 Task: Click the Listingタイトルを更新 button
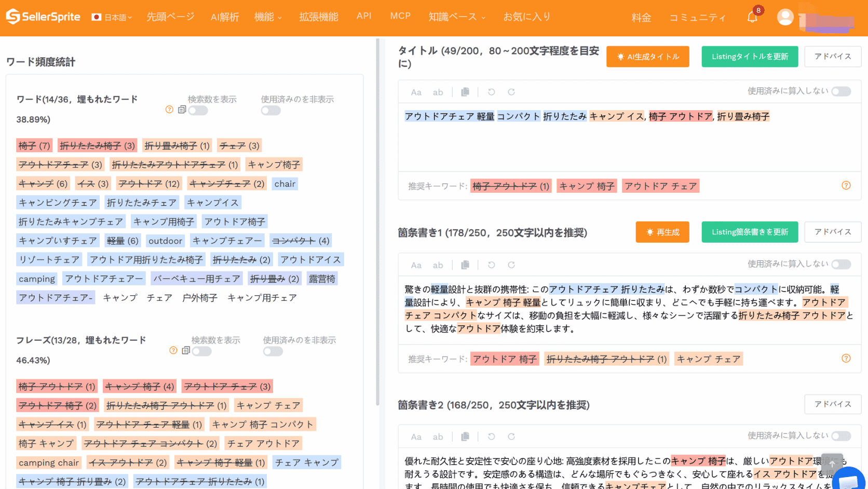750,57
